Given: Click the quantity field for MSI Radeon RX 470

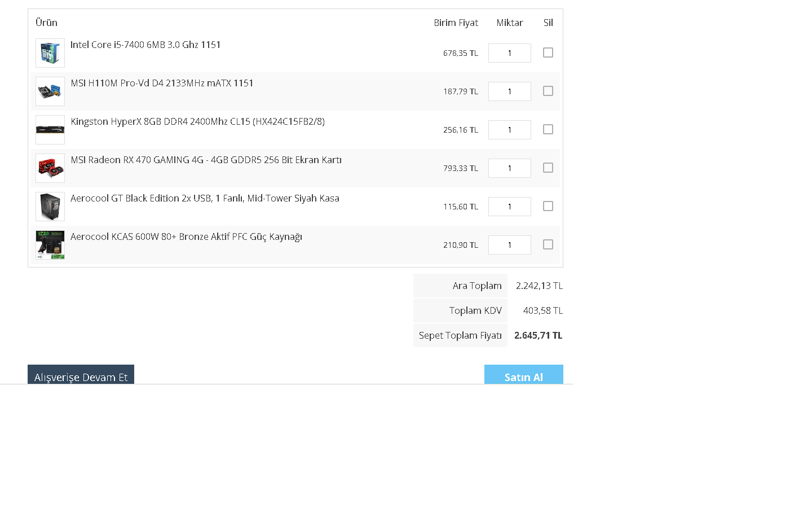Looking at the screenshot, I should 510,168.
